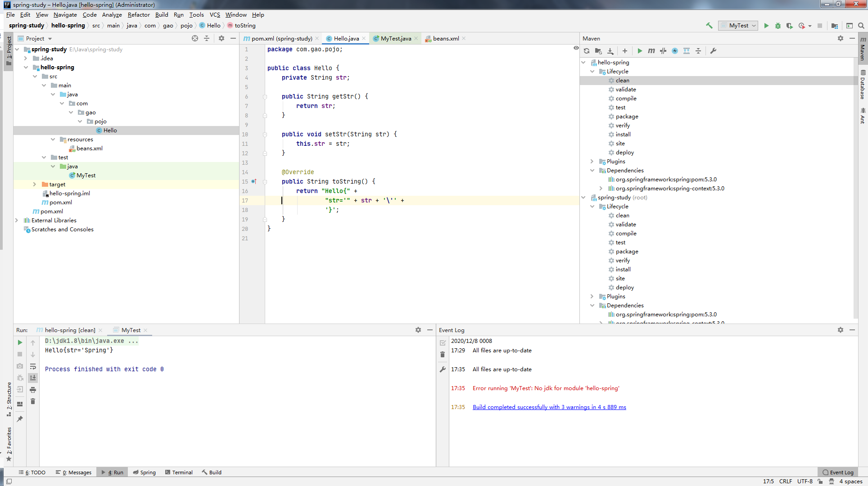Toggle Maven Offline Mode icon
This screenshot has width=868, height=486.
[663, 51]
